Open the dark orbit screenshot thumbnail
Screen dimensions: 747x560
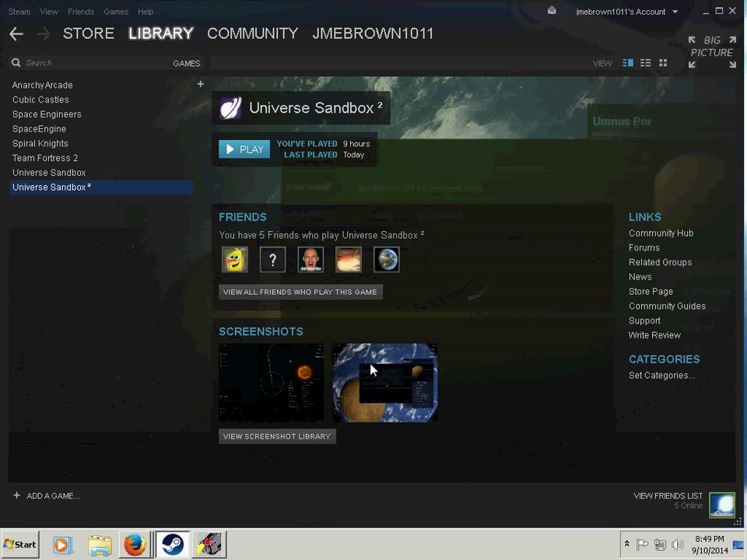[271, 383]
